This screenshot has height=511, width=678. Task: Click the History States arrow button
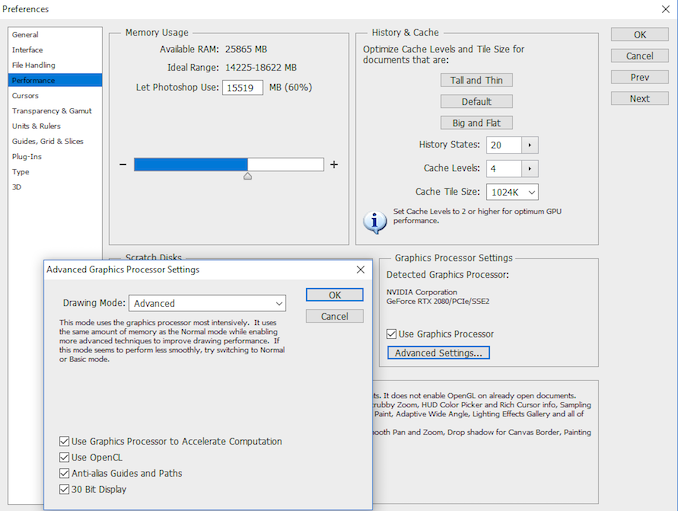(530, 145)
